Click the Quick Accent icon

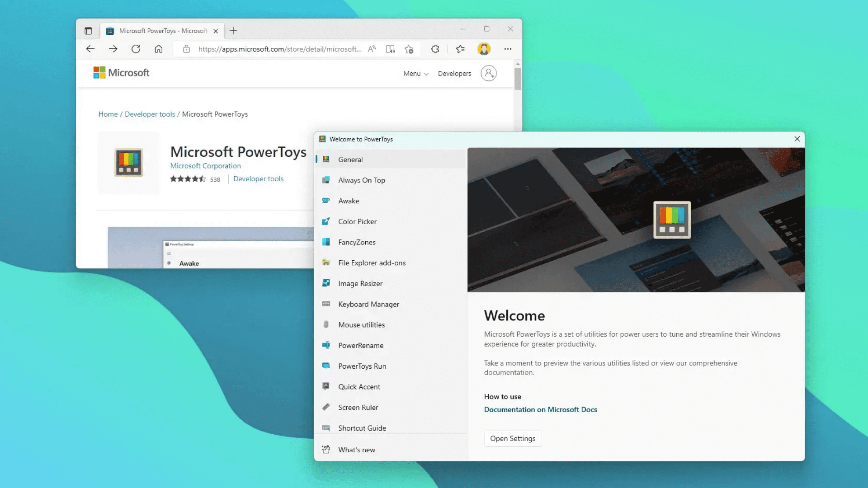coord(326,386)
